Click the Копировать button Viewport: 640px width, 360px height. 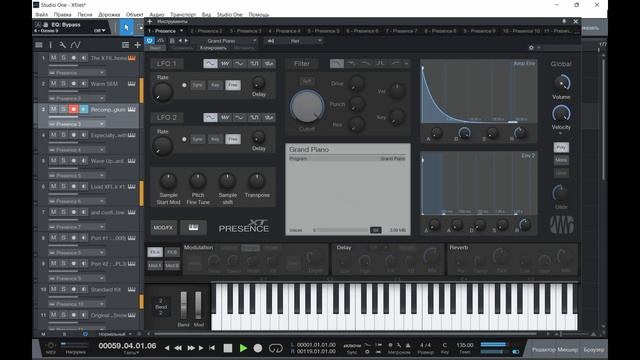213,48
